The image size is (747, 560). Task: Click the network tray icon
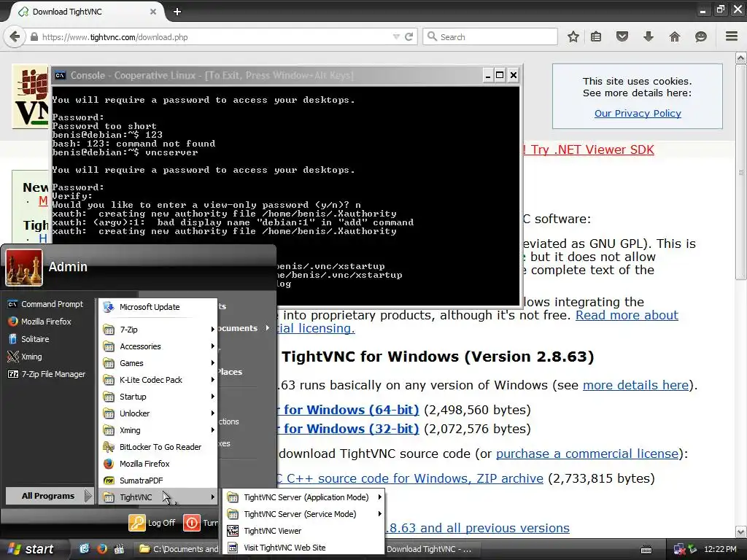[x=679, y=549]
